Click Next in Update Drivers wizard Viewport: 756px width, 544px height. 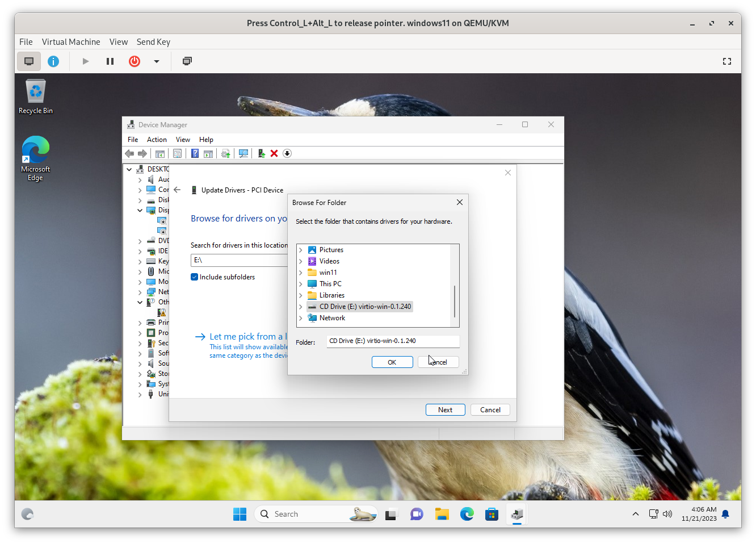tap(446, 410)
